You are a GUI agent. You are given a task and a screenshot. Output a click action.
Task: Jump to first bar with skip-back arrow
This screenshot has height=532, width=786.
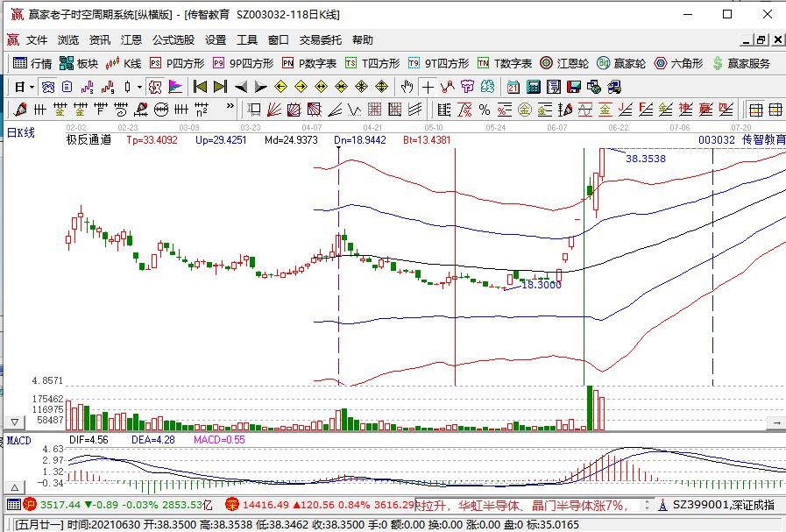click(x=200, y=88)
